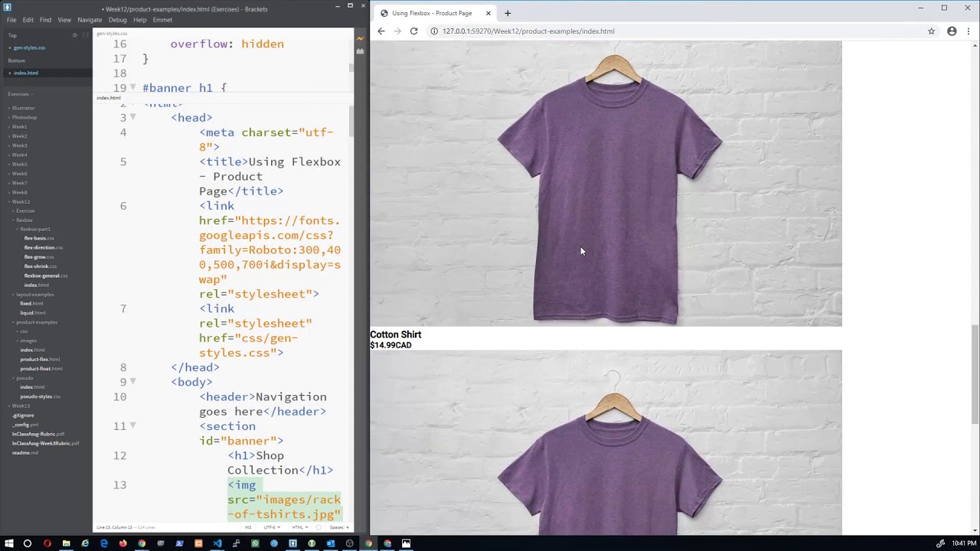Open XAMPP icon on the taskbar
This screenshot has width=980, height=551.
point(198,543)
